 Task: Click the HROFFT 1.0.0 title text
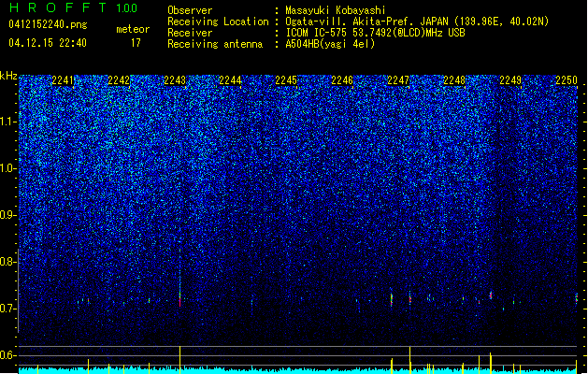[x=73, y=7]
